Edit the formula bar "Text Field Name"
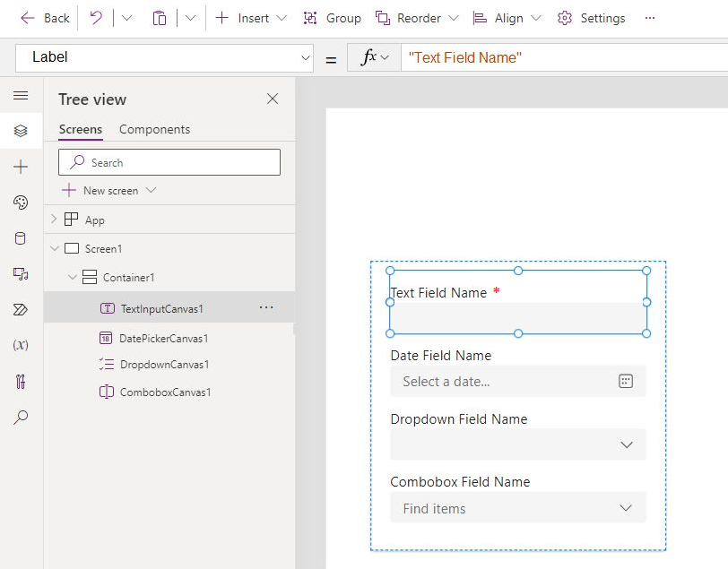Image resolution: width=728 pixels, height=569 pixels. coord(564,57)
